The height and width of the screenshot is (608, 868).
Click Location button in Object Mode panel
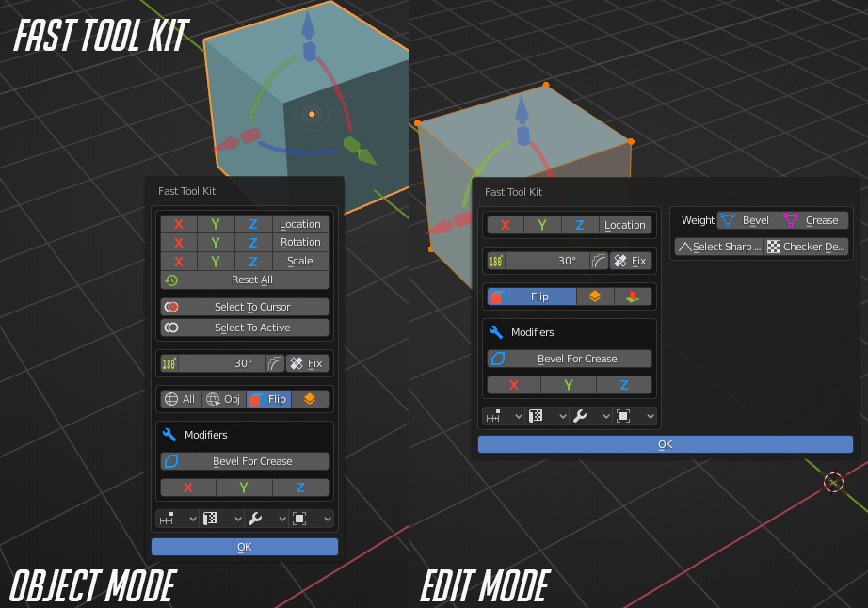coord(300,224)
